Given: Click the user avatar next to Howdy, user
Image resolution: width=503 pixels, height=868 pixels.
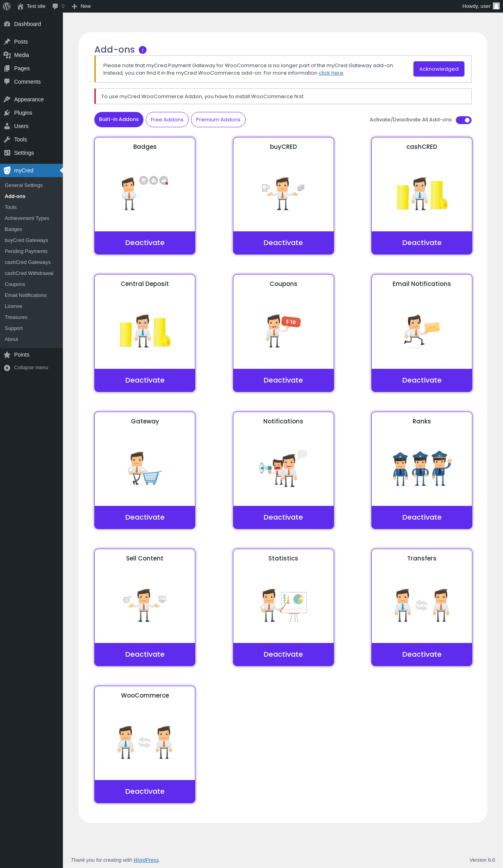Looking at the screenshot, I should click(x=496, y=6).
